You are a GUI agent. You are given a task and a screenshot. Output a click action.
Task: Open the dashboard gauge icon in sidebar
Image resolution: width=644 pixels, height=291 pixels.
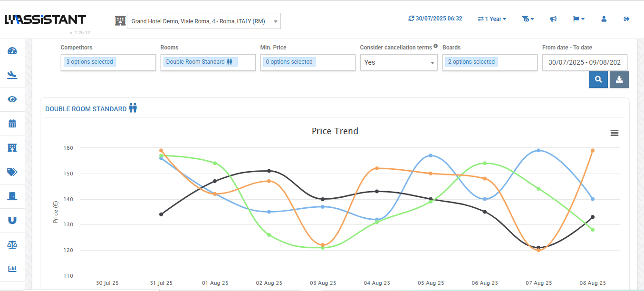click(12, 51)
